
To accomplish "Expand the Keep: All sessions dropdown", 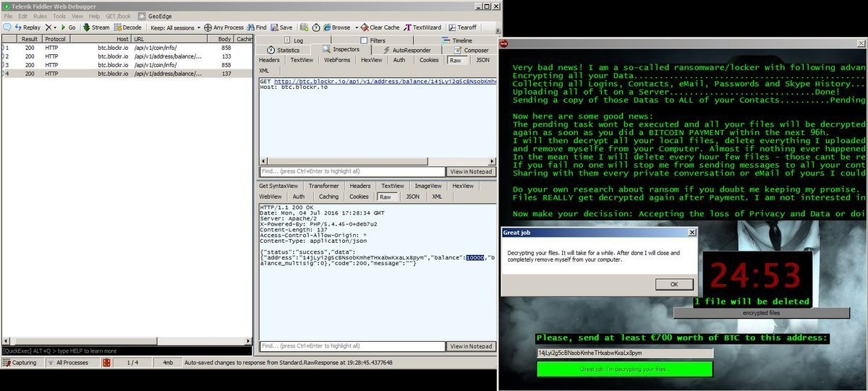I will [197, 27].
